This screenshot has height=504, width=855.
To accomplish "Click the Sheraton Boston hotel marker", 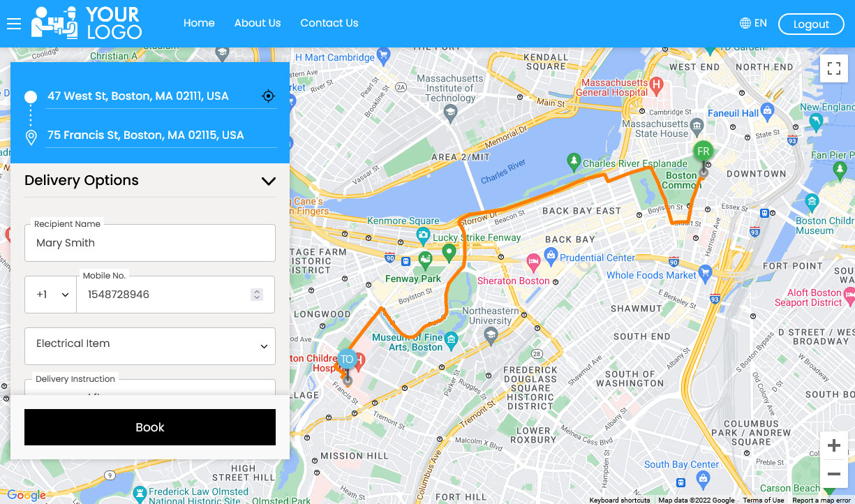I will click(x=533, y=263).
